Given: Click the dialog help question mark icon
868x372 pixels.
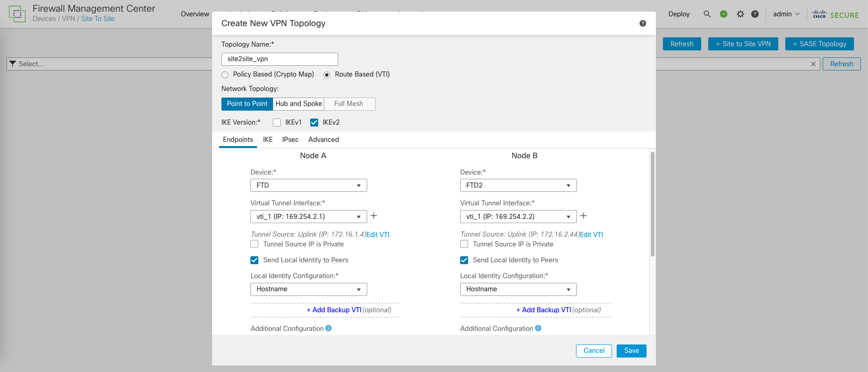Looking at the screenshot, I should point(643,23).
